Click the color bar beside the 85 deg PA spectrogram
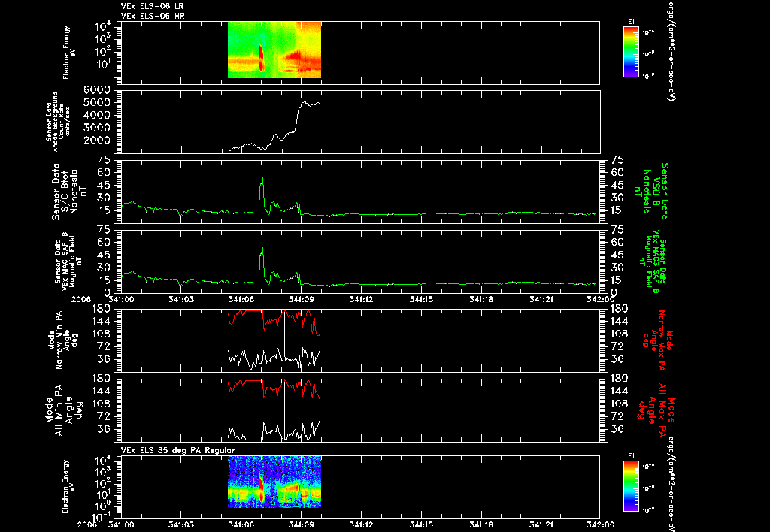Viewport: 770px width, 532px height. point(631,486)
